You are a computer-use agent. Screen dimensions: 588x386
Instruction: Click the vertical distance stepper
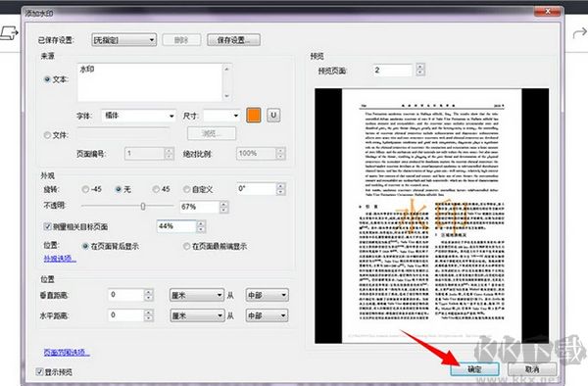coord(149,295)
